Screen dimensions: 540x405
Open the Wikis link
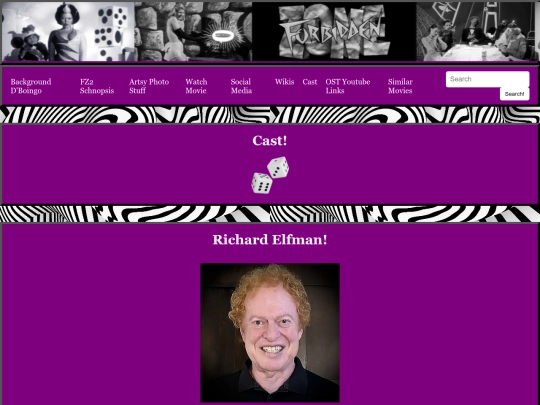click(284, 82)
